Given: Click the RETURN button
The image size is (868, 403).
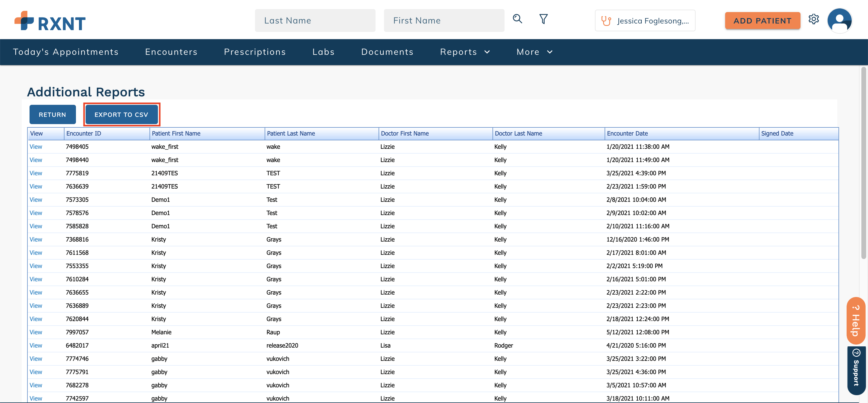Looking at the screenshot, I should tap(52, 114).
